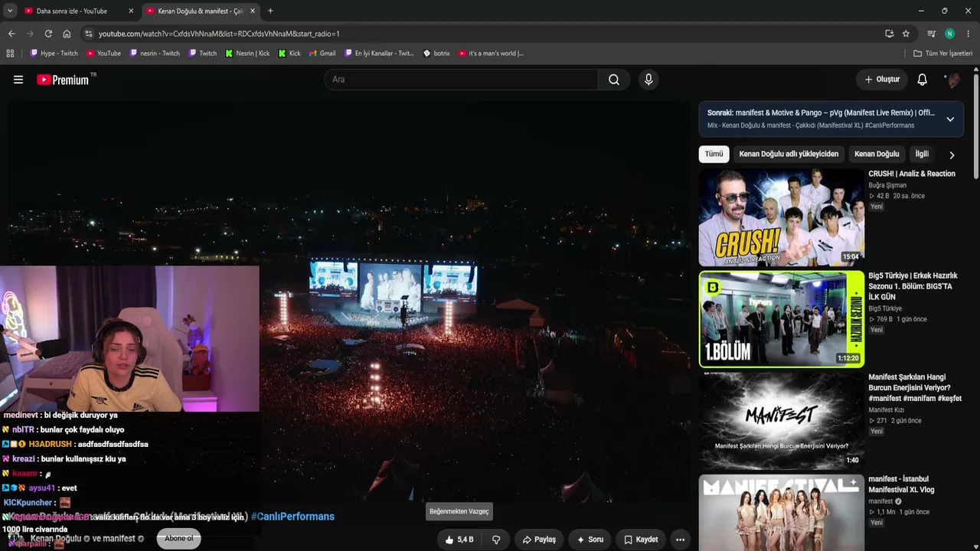The image size is (980, 551).
Task: Open manifest - İstanbul Manifestival XL Vlog title
Action: (901, 484)
